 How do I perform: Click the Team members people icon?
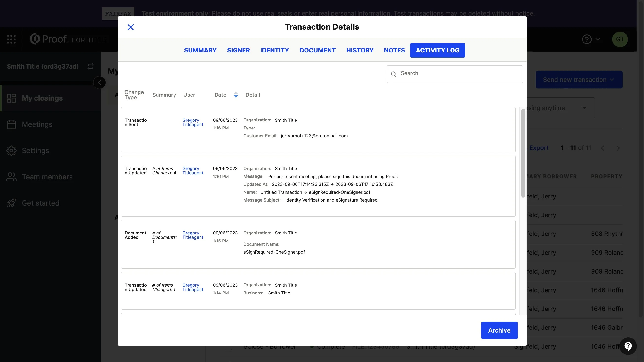pos(11,177)
